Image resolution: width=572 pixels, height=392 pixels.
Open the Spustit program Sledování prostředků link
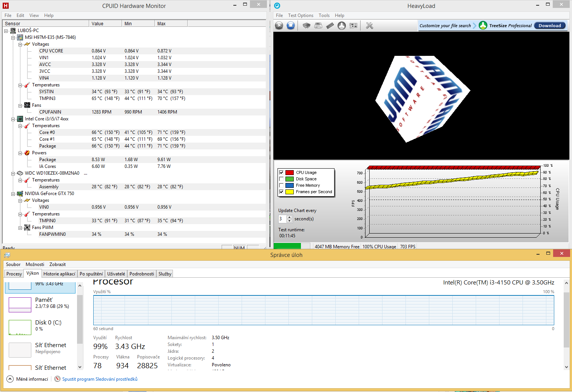[100, 379]
